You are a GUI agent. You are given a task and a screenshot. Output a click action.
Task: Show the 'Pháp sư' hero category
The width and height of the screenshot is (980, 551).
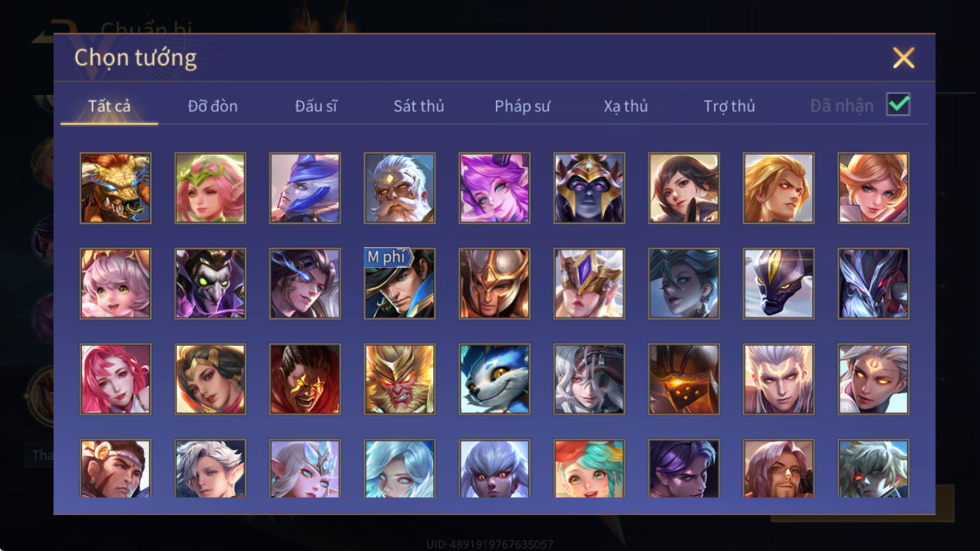(522, 106)
